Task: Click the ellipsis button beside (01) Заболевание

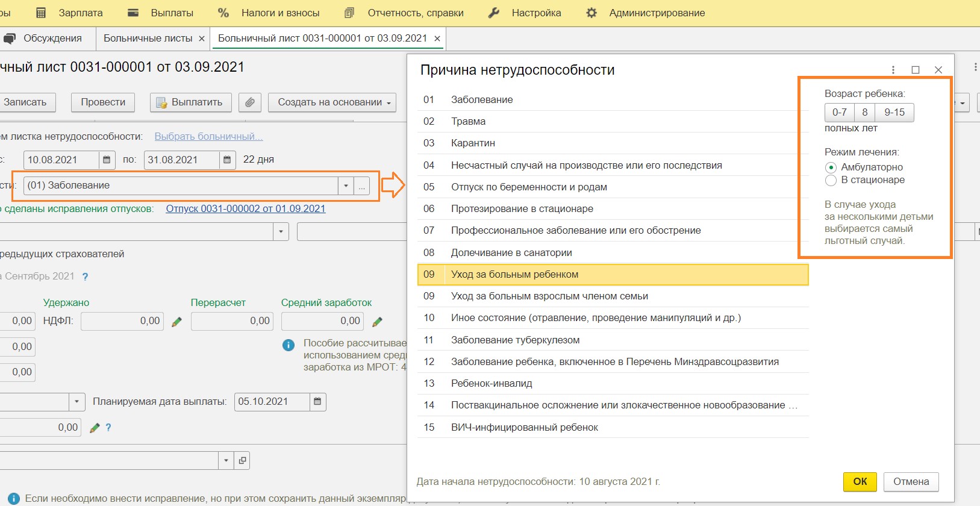Action: click(x=362, y=186)
